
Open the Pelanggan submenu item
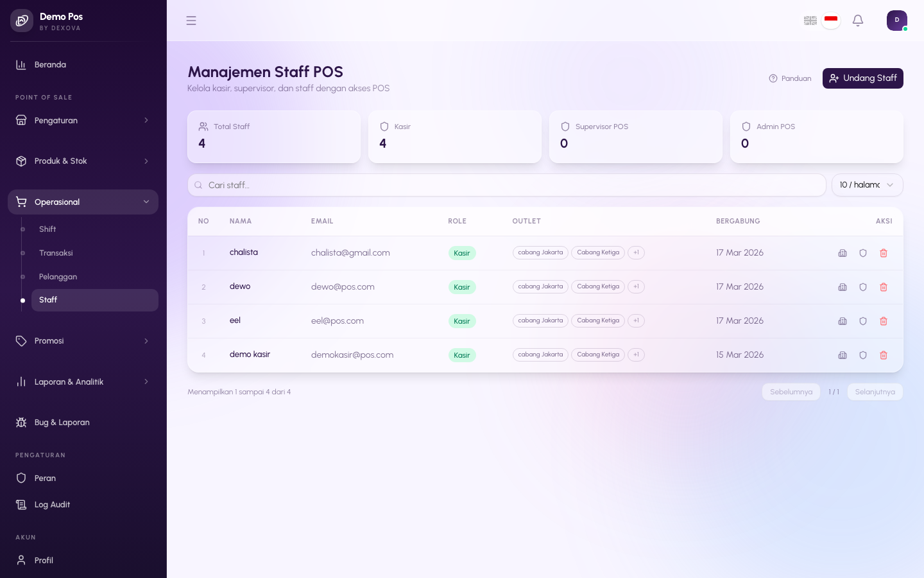pyautogui.click(x=95, y=277)
